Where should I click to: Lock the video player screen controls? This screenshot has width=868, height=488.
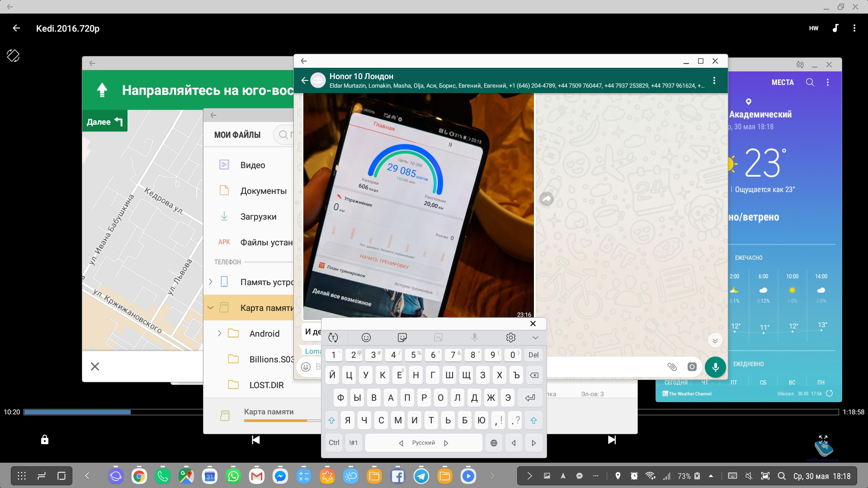pos(45,439)
